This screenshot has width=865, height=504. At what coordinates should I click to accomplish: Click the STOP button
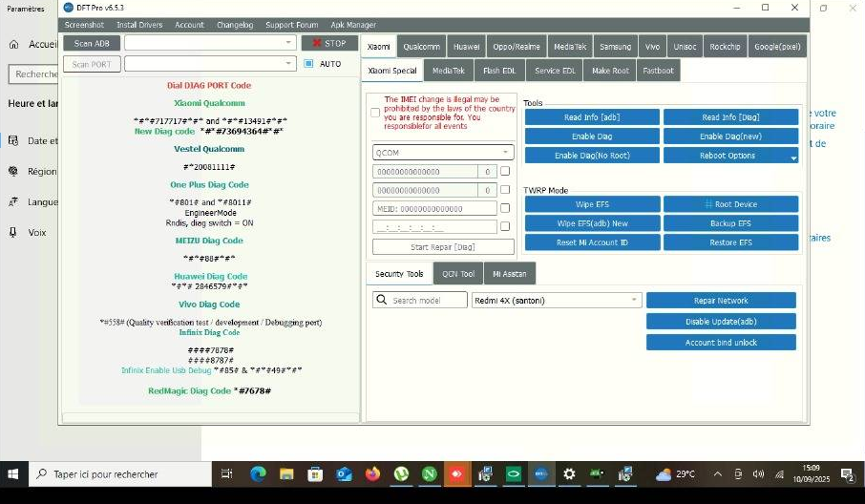coord(329,43)
